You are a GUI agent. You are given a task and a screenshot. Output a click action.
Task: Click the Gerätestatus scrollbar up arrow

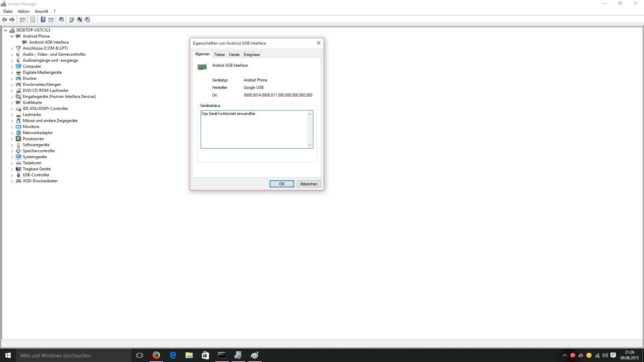pos(310,114)
